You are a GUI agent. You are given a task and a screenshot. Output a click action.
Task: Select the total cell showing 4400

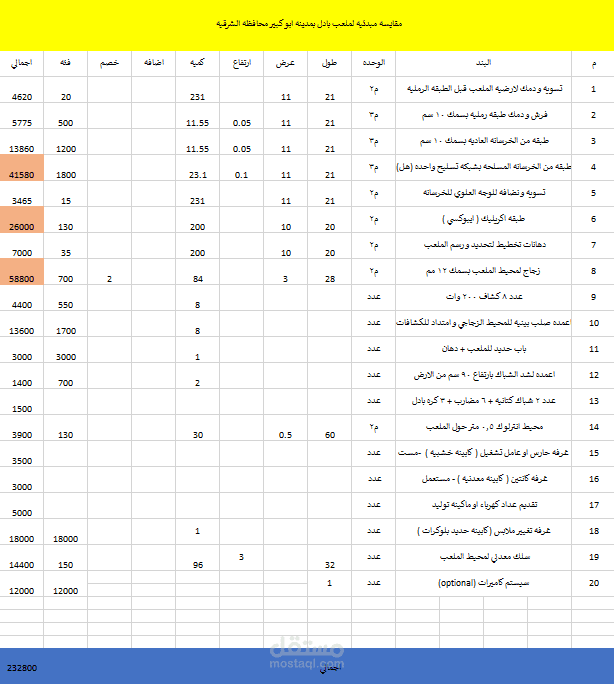tap(22, 298)
